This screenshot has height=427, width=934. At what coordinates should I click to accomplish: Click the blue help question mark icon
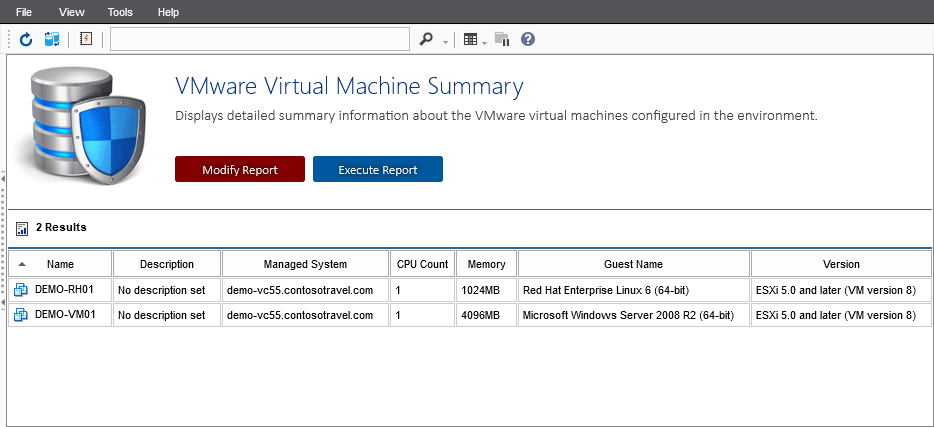point(528,39)
